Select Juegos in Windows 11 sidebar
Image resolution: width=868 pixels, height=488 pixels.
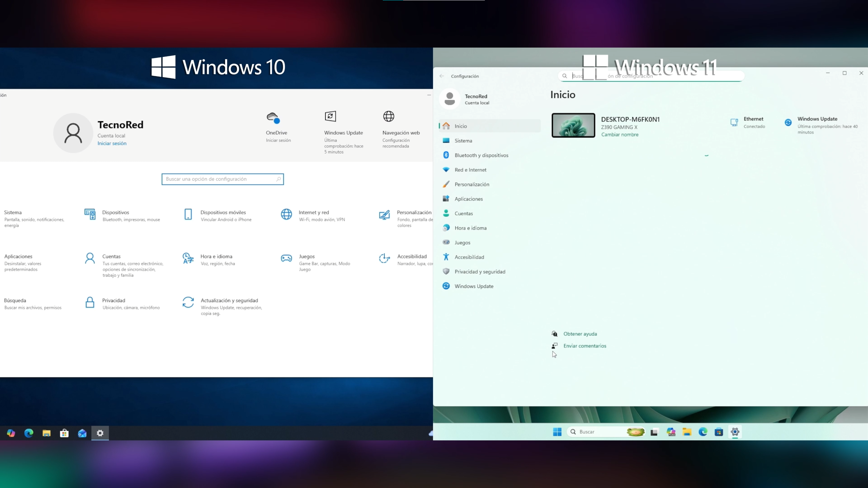coord(490,243)
